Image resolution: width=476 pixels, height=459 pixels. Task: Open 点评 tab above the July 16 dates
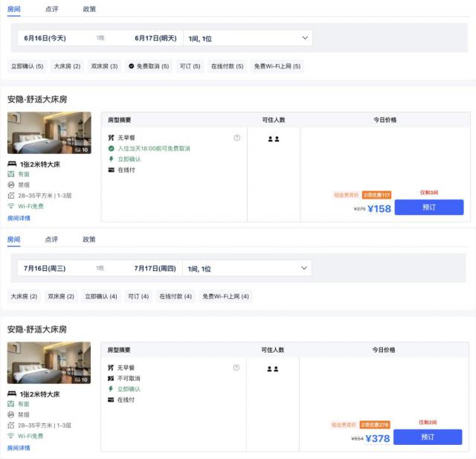click(51, 240)
